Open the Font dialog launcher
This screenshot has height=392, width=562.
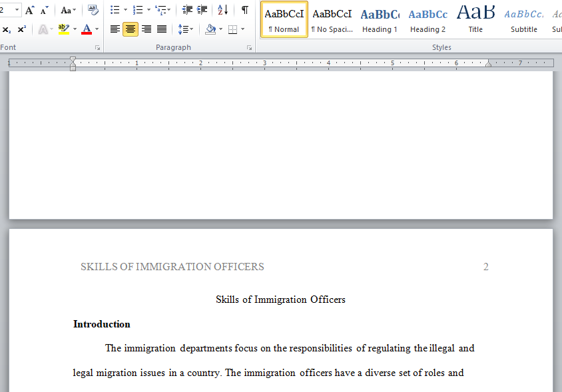[97, 48]
